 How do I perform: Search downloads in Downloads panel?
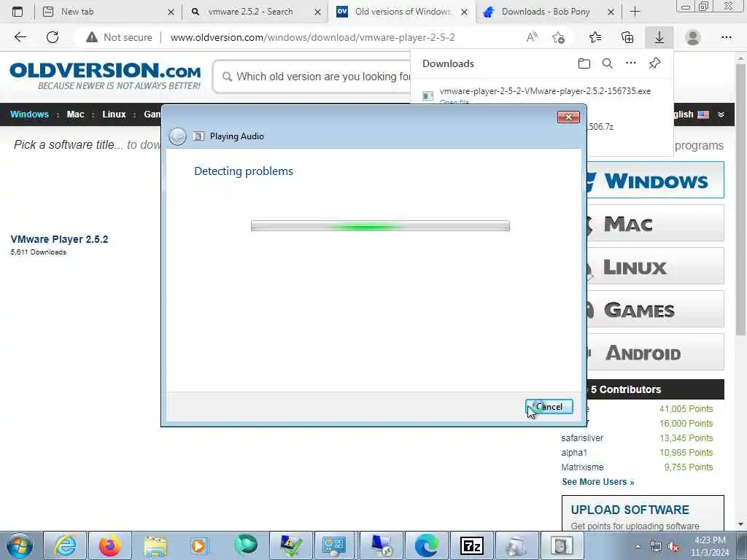click(608, 63)
